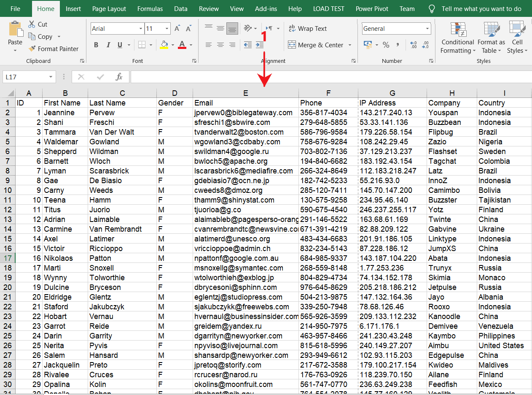Align the text to the right

point(232,45)
